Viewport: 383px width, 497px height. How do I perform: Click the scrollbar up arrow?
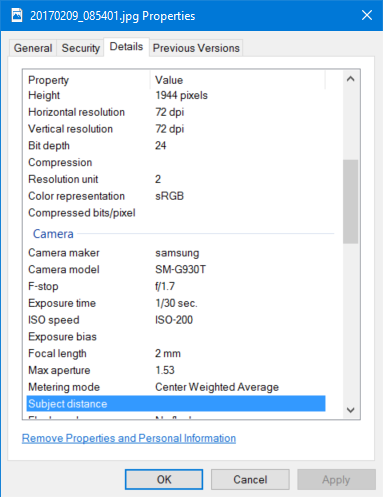click(x=351, y=79)
